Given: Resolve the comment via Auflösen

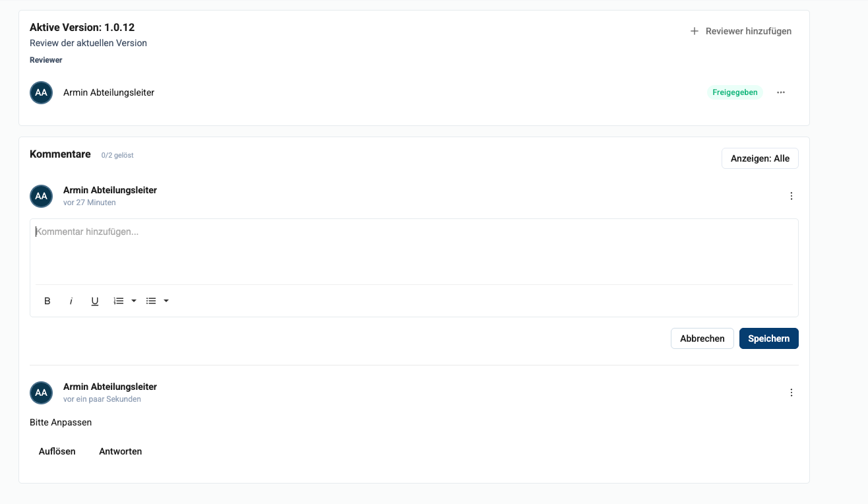Looking at the screenshot, I should (57, 451).
